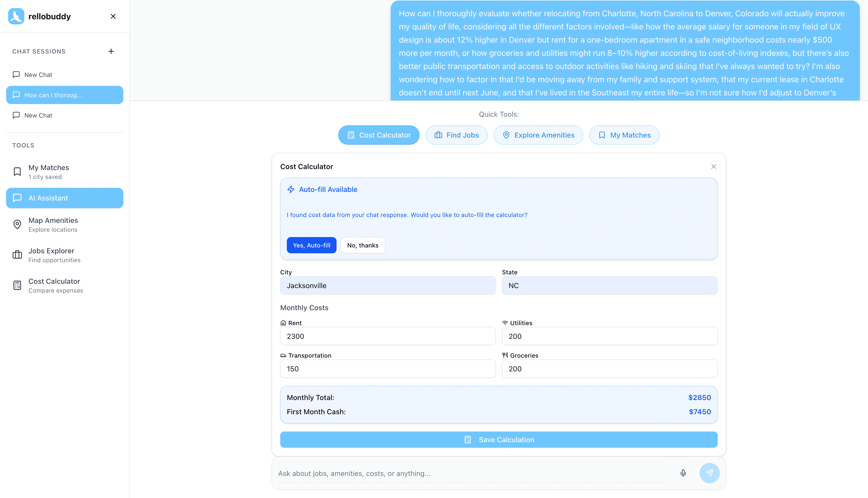This screenshot has width=868, height=498.
Task: Accept with Yes, Auto-fill button
Action: (311, 245)
